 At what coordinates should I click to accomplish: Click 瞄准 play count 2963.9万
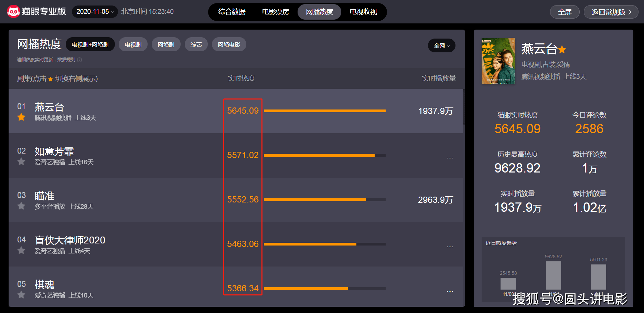click(436, 200)
